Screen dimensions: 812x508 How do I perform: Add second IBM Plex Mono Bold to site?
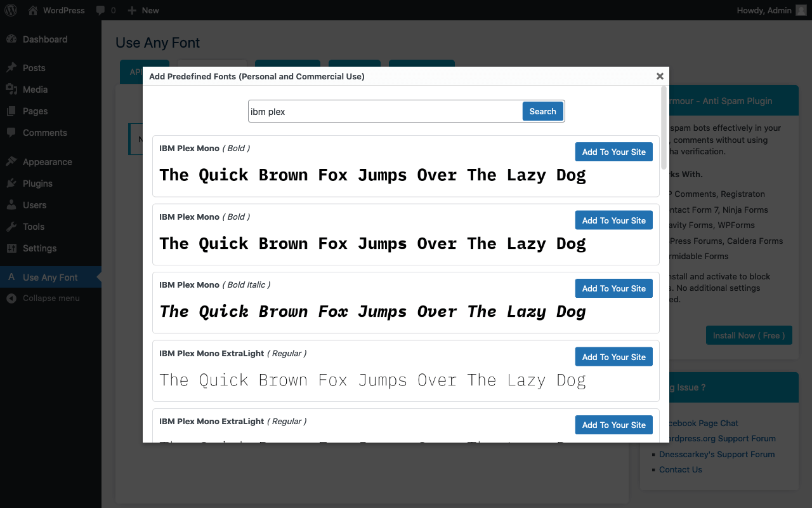click(x=614, y=220)
